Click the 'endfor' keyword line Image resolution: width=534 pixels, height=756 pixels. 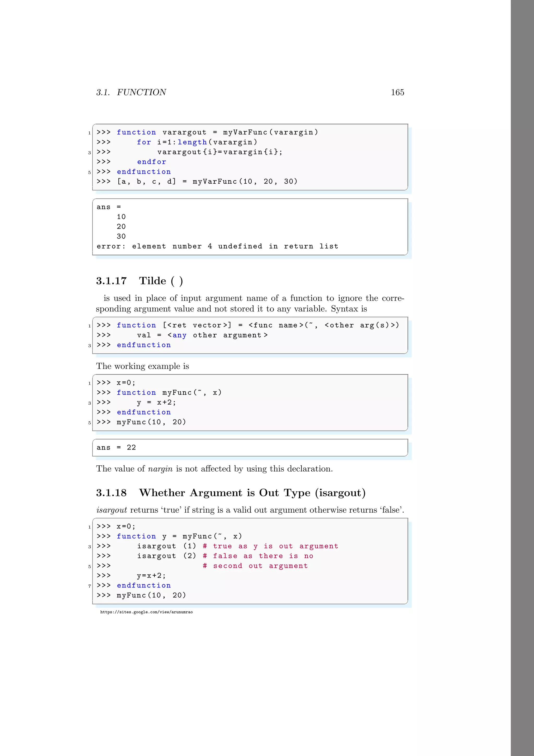click(152, 162)
